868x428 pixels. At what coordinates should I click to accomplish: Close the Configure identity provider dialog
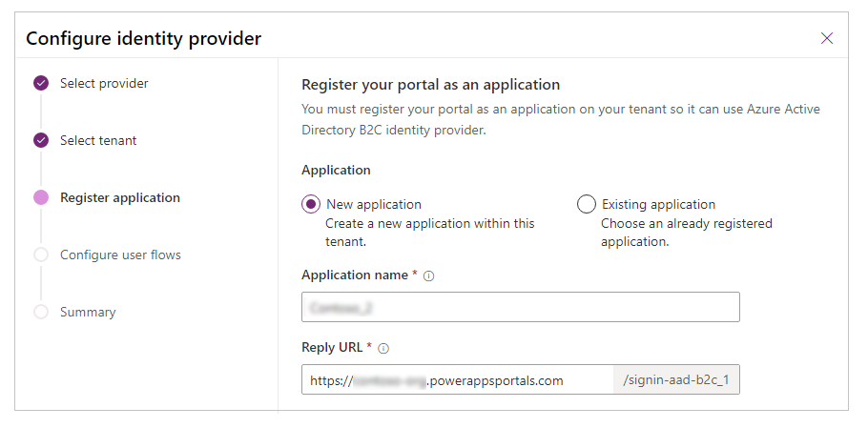coord(827,38)
